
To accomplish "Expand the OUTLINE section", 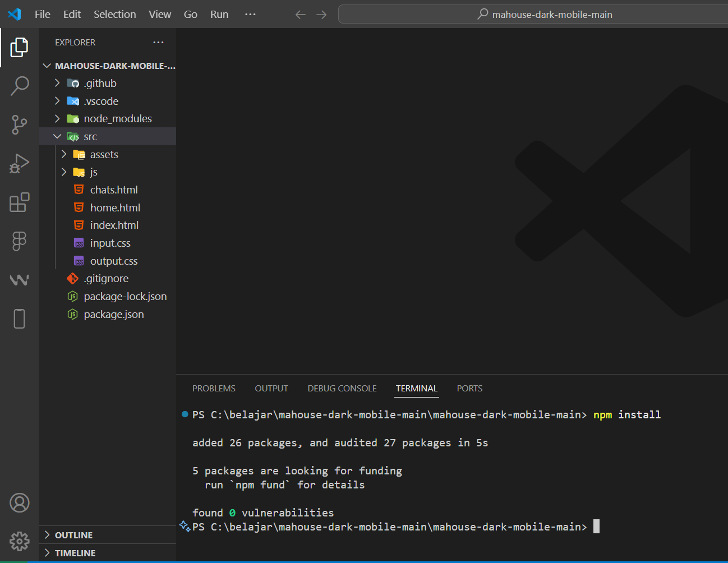I will pyautogui.click(x=107, y=535).
